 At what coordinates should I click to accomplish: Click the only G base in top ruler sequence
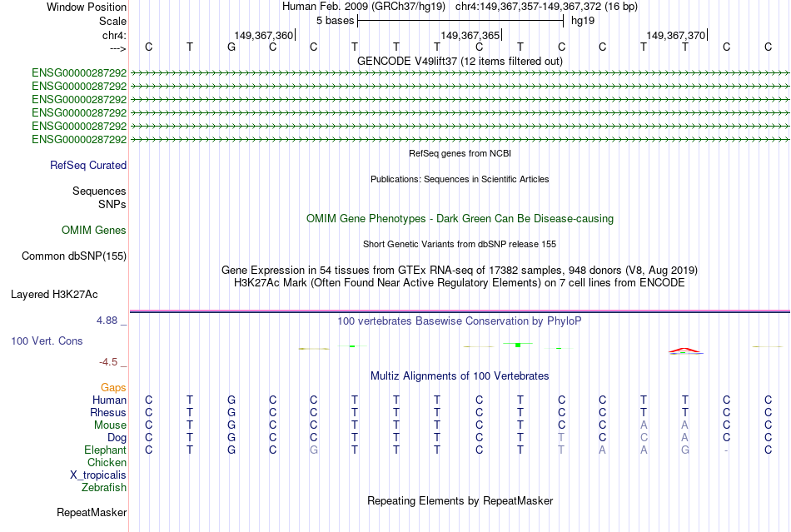click(x=231, y=47)
